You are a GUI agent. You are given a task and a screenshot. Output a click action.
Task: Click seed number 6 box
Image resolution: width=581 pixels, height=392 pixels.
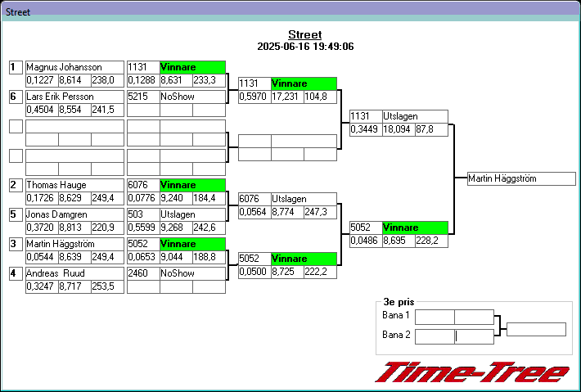click(16, 97)
